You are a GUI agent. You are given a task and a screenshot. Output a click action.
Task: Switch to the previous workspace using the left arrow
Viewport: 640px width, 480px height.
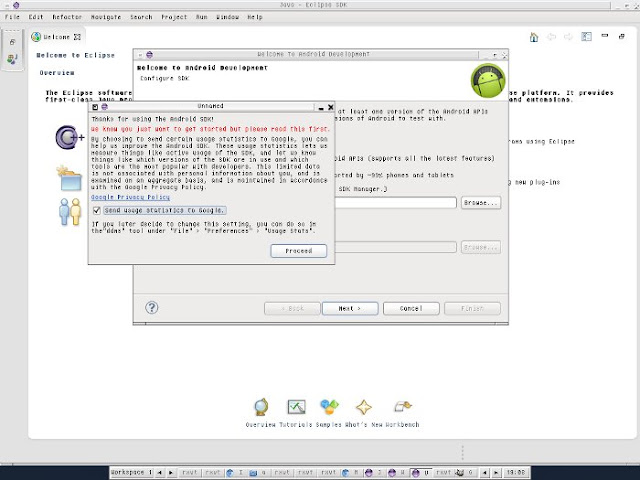pyautogui.click(x=160, y=473)
